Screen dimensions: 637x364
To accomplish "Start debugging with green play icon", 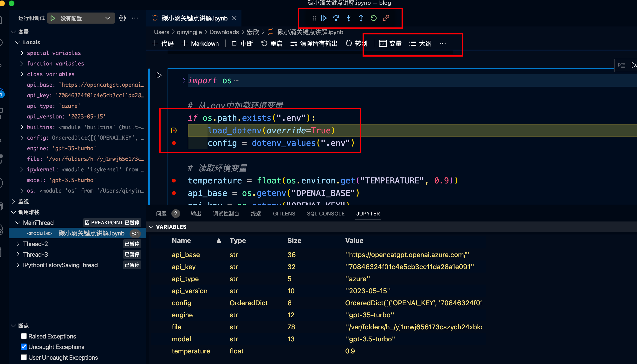I will coord(53,18).
